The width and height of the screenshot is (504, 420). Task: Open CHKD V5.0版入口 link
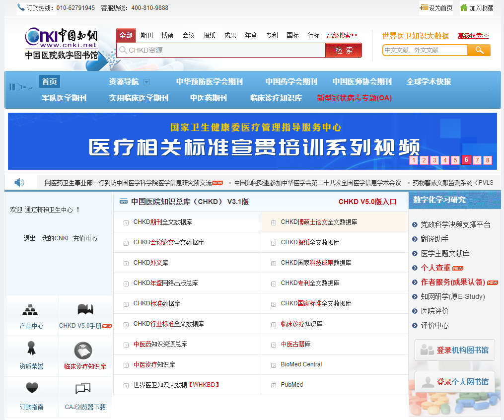[367, 202]
